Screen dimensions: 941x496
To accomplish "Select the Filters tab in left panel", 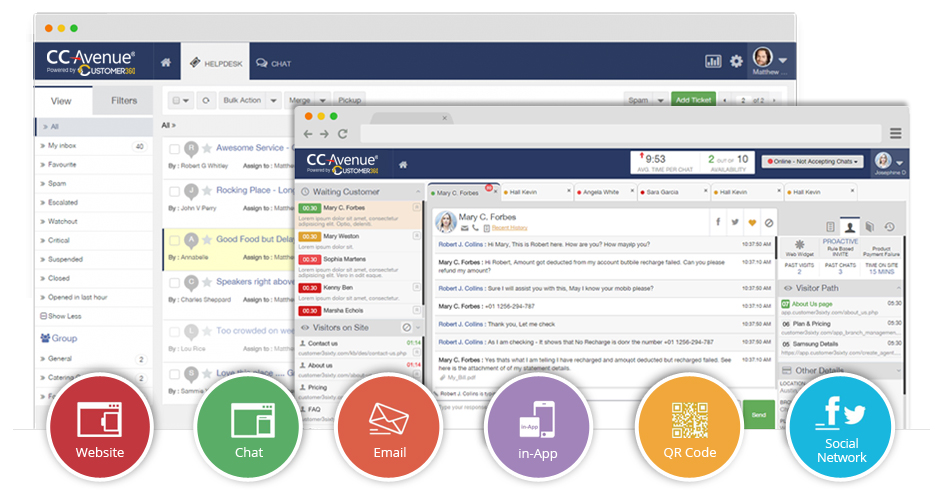I will pyautogui.click(x=123, y=101).
